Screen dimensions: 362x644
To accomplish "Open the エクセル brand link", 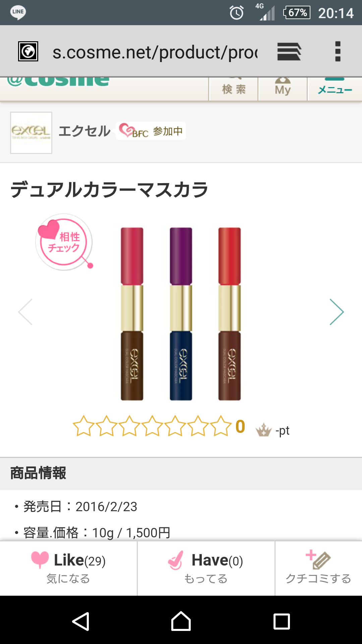I will (x=84, y=131).
